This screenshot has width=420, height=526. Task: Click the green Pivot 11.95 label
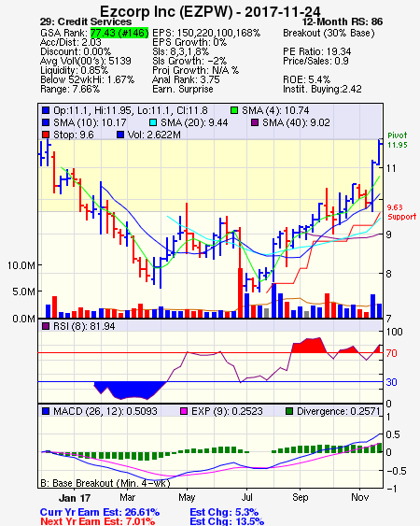[398, 140]
